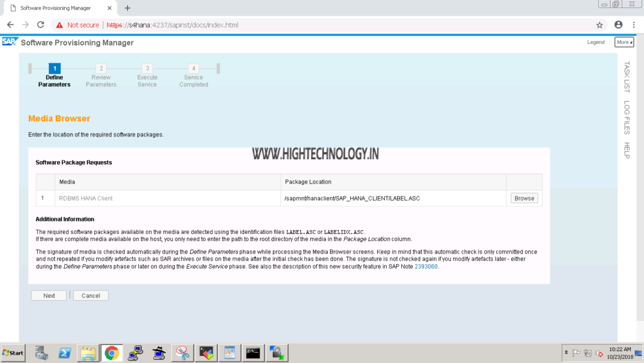The width and height of the screenshot is (644, 363).
Task: Click the browser address bar URL
Action: tap(172, 25)
